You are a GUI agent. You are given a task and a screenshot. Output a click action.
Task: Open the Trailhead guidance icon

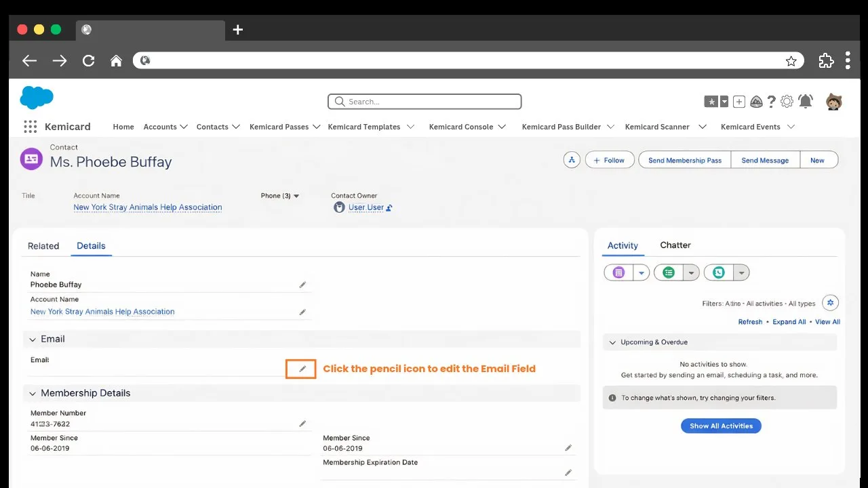(756, 102)
